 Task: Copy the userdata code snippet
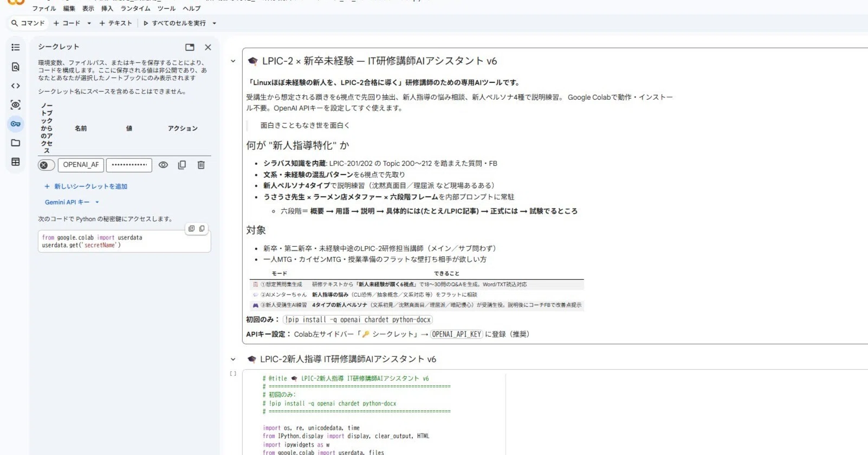[202, 229]
